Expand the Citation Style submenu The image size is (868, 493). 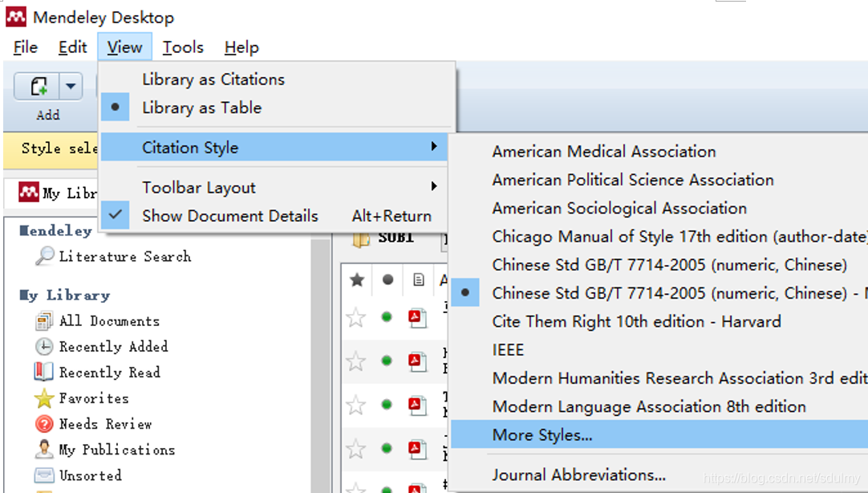(274, 148)
